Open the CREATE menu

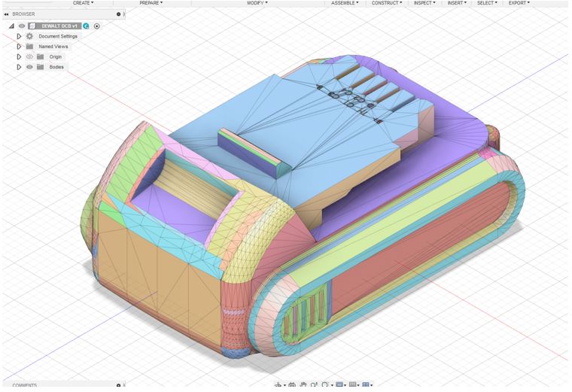click(84, 3)
